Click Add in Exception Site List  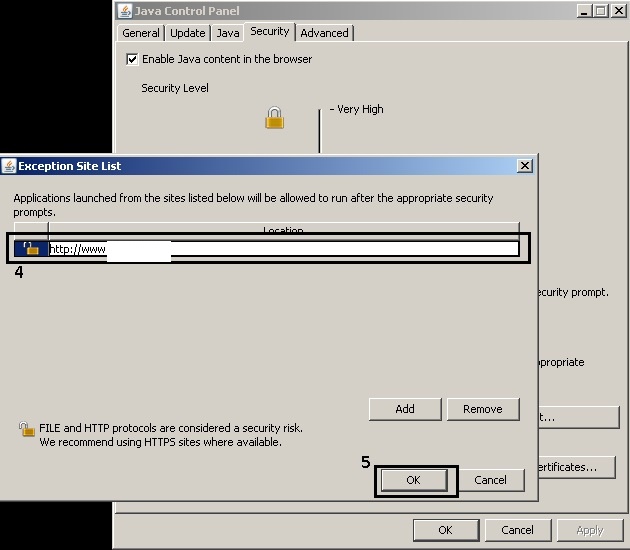[x=405, y=409]
